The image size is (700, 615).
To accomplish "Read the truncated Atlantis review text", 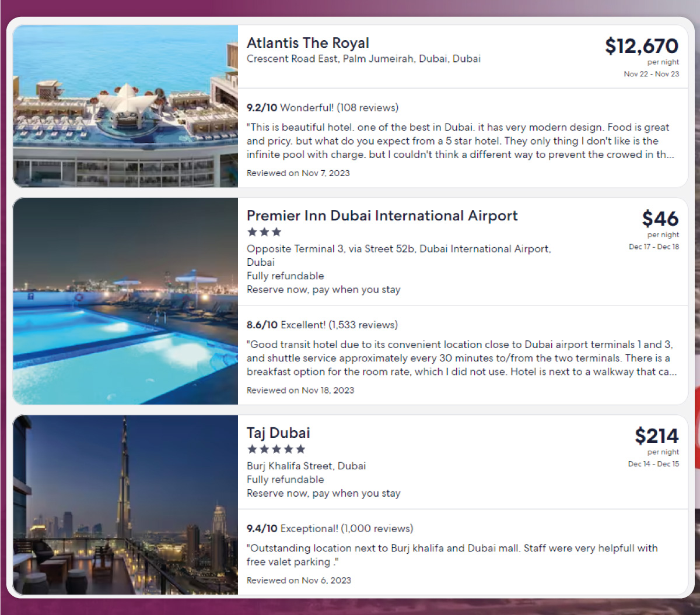I will coord(460,141).
